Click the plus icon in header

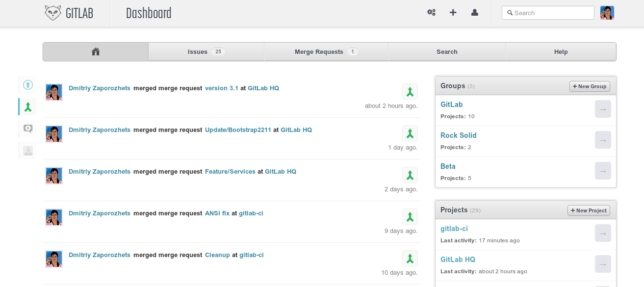pyautogui.click(x=453, y=13)
